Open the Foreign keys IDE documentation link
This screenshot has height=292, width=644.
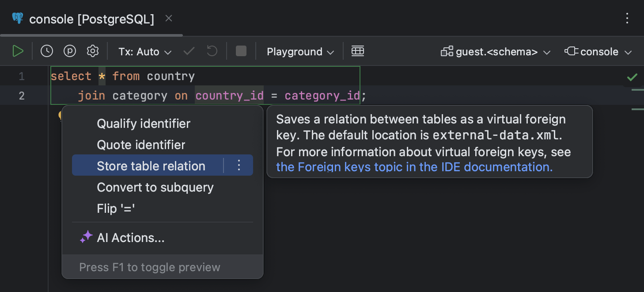click(x=414, y=167)
